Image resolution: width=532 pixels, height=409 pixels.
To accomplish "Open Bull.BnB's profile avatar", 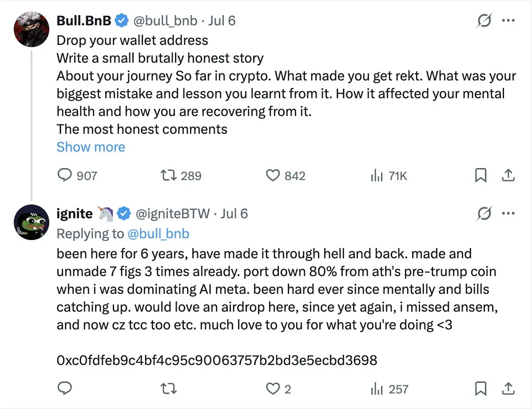I will tap(32, 29).
